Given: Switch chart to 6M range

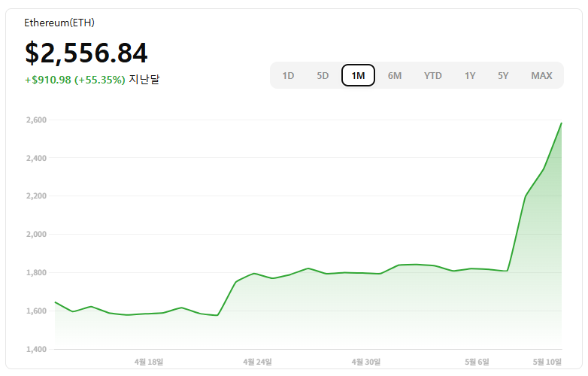Looking at the screenshot, I should (395, 76).
